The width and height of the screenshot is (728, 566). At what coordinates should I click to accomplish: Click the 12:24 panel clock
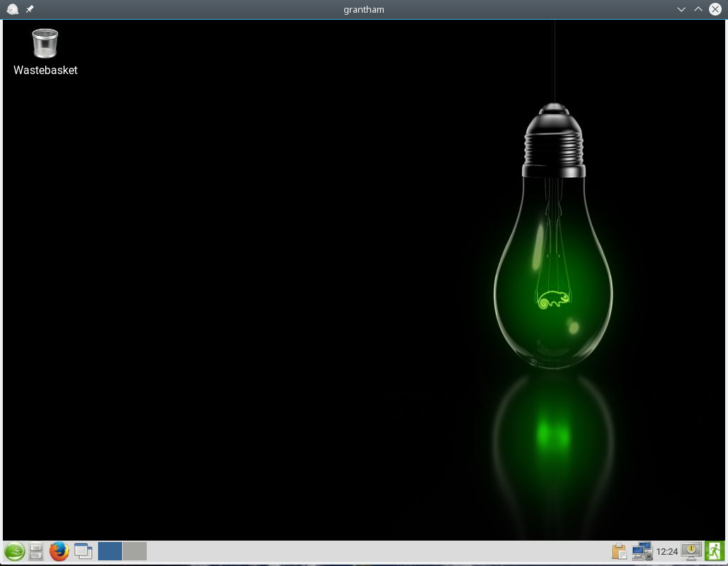click(667, 552)
